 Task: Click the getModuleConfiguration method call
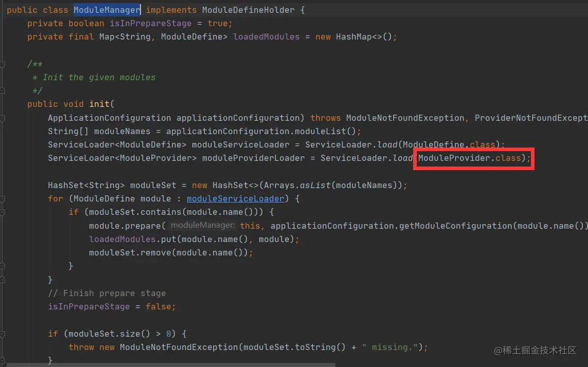coord(456,226)
